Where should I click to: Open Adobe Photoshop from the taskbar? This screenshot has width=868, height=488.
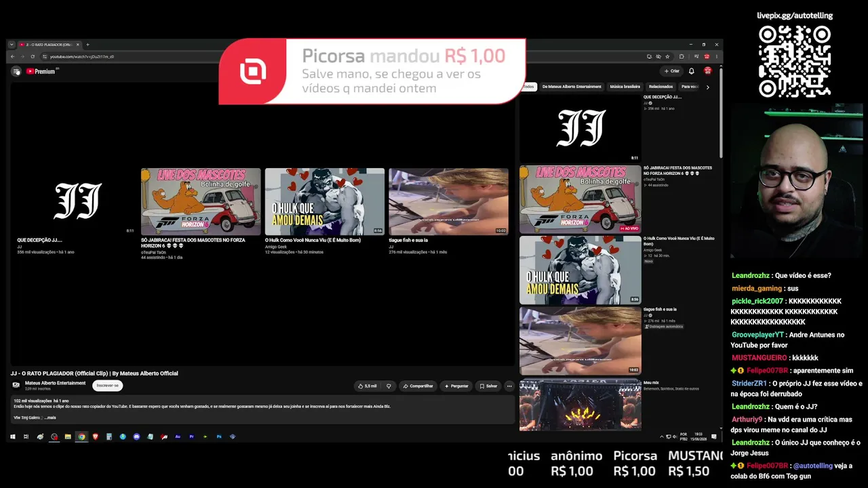(x=219, y=436)
